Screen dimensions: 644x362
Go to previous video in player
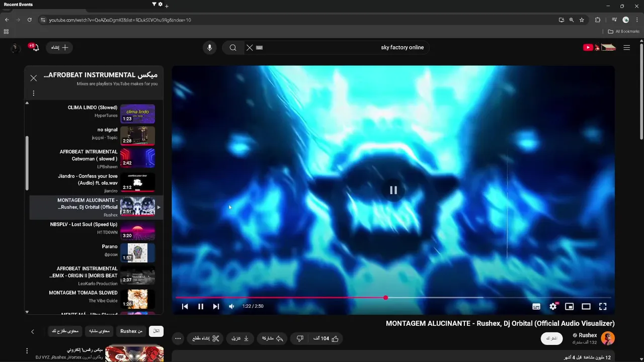[x=185, y=306]
